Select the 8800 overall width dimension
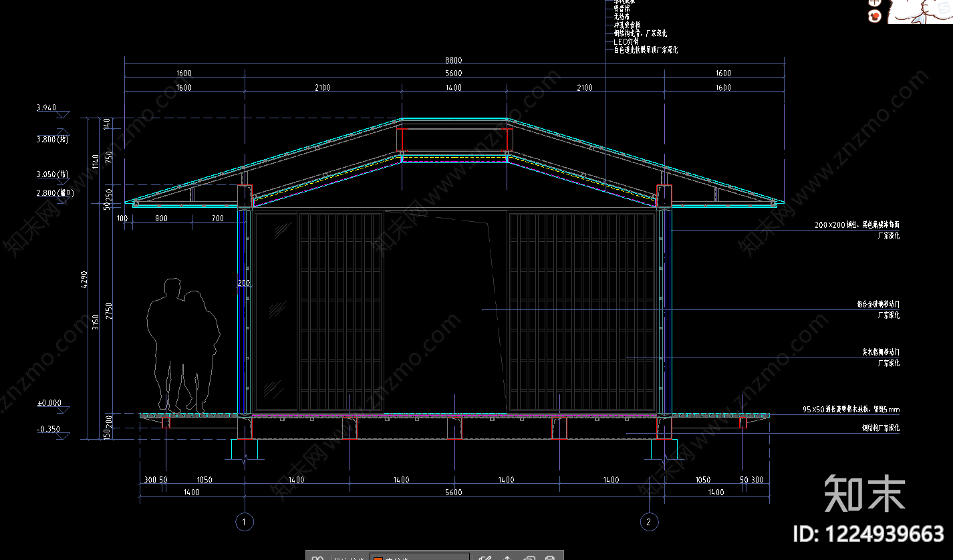The width and height of the screenshot is (953, 560). click(x=454, y=60)
